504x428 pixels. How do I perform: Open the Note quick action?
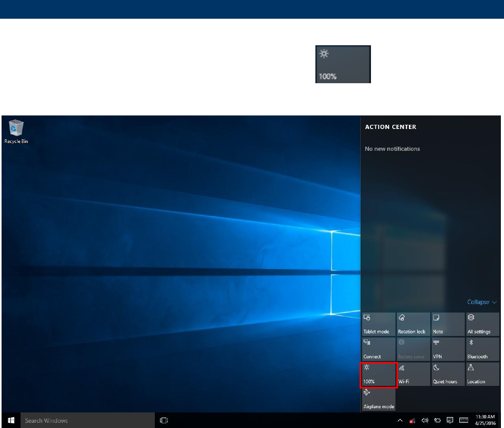(448, 325)
